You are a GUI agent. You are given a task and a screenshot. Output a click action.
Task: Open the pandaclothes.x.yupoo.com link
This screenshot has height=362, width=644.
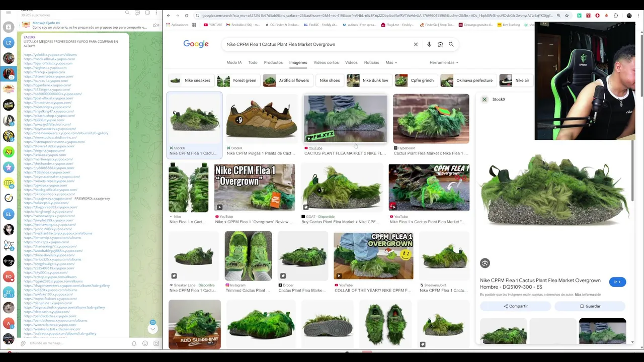pos(49,316)
